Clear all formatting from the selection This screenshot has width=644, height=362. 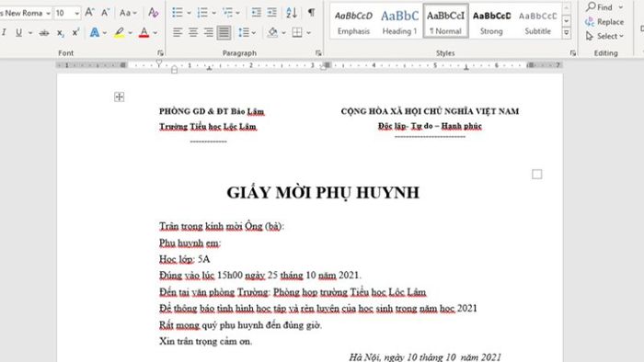coord(154,13)
